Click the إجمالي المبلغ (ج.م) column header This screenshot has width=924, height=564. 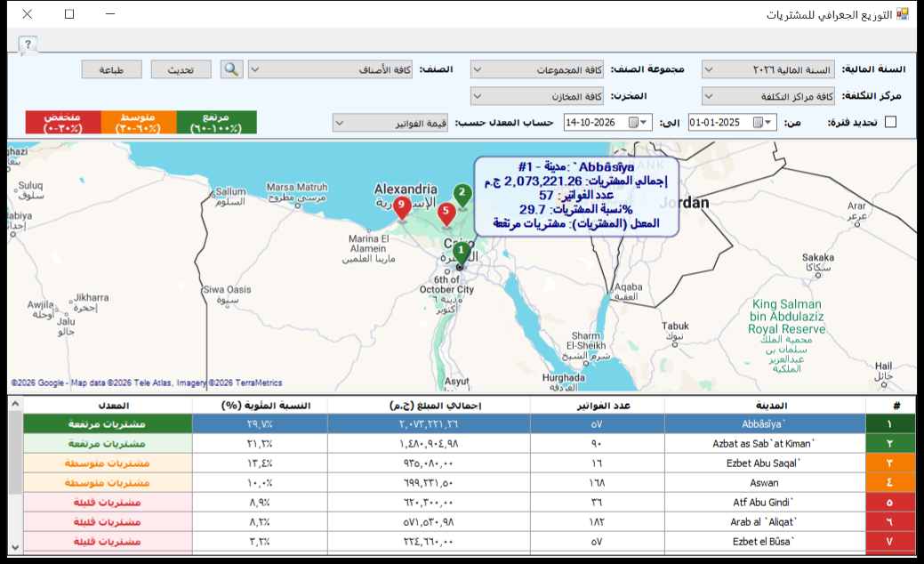429,406
